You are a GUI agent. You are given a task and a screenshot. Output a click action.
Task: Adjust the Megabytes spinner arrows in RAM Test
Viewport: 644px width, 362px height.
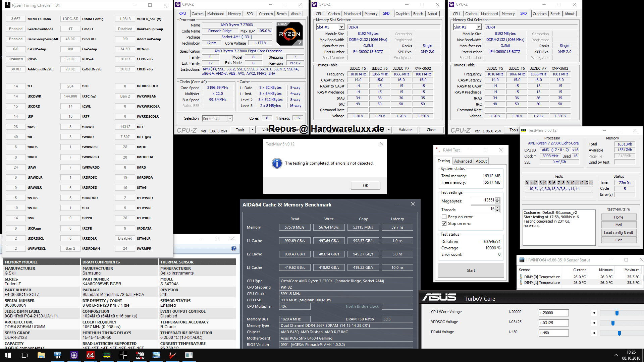[497, 200]
